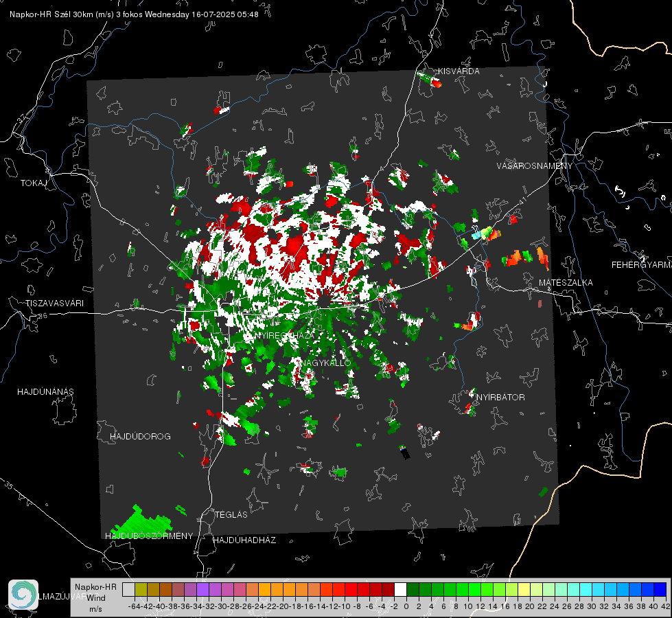This screenshot has width=672, height=618.
Task: Click the 42 value in the legend scale
Action: tap(665, 606)
